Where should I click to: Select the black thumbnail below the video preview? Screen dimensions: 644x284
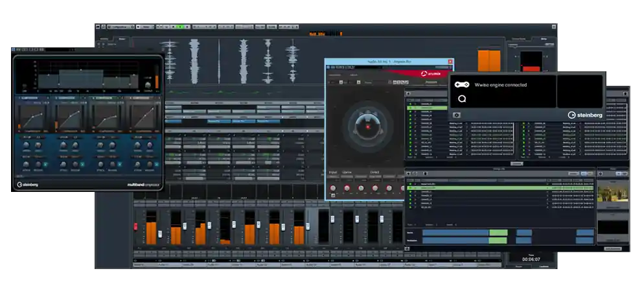pos(612,228)
